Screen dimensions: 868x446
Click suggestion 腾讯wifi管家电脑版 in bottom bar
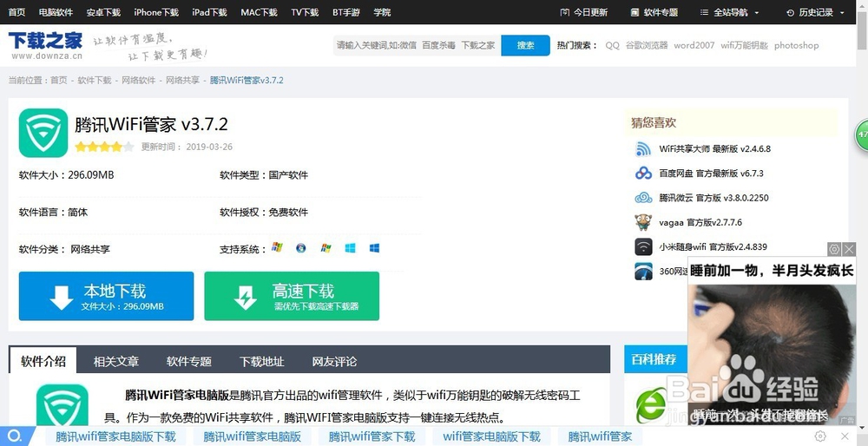253,436
